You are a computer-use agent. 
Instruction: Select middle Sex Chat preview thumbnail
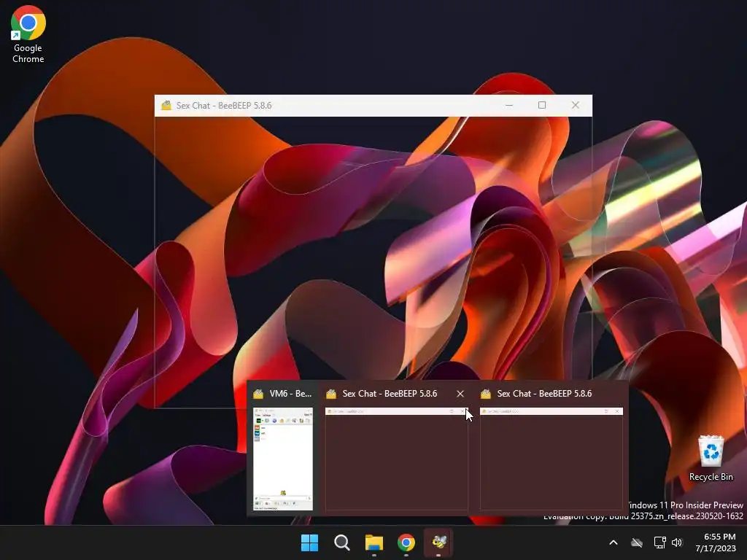396,459
